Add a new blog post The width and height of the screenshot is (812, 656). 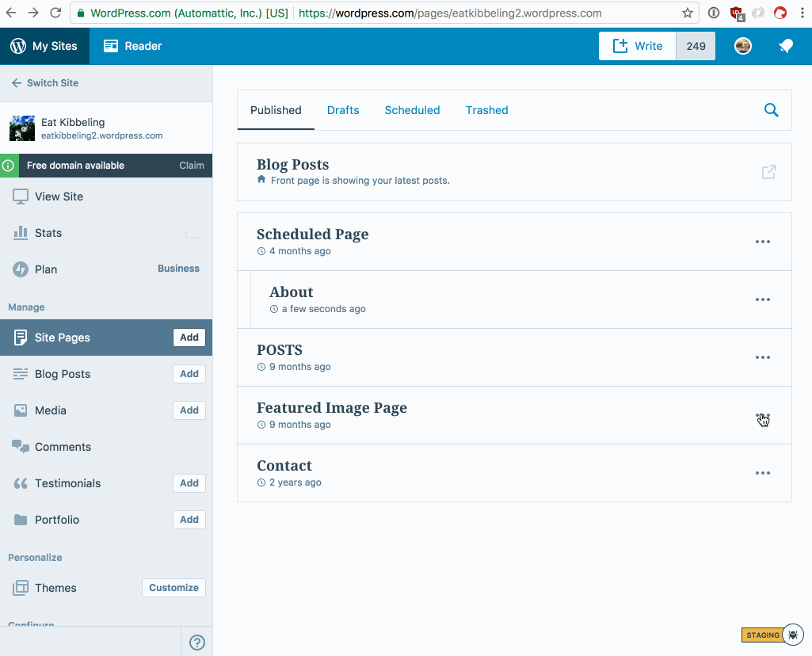pyautogui.click(x=189, y=374)
